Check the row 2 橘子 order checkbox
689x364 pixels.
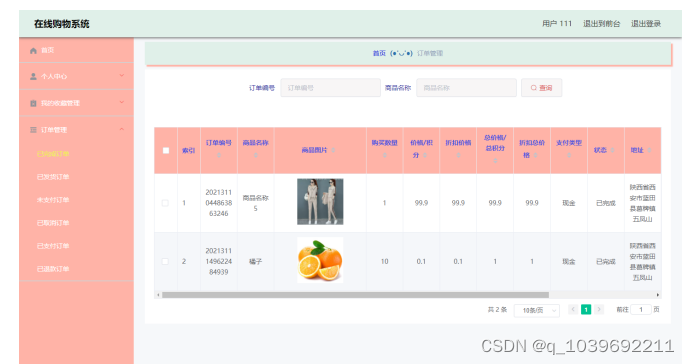(x=165, y=262)
